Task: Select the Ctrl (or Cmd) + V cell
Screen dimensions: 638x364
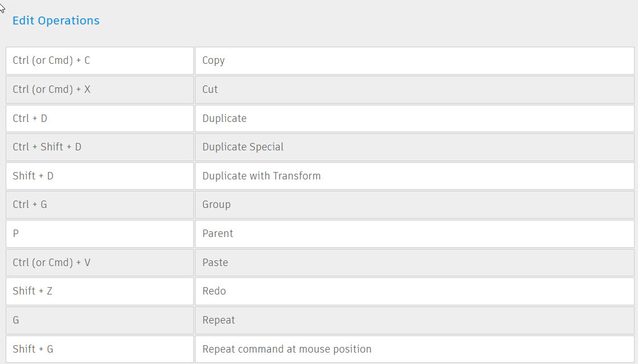Action: 100,263
